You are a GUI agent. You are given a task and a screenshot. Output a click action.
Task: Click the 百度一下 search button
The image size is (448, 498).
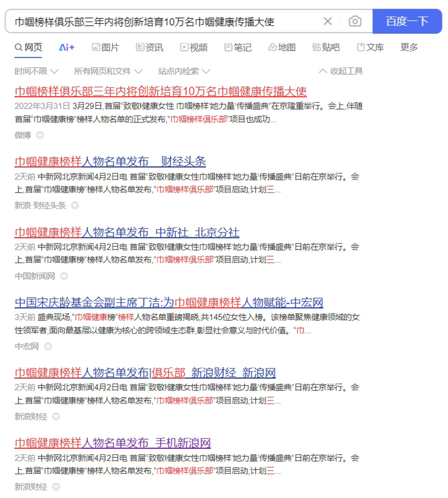[407, 21]
